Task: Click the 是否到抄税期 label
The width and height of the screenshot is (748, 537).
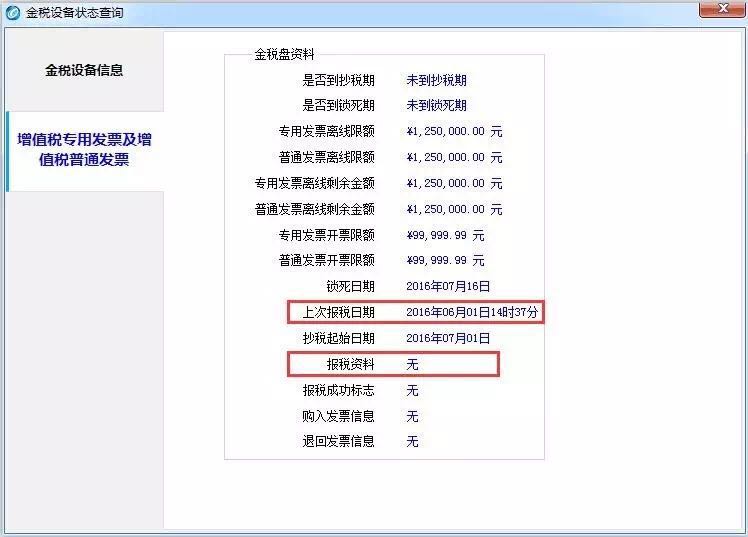Action: click(338, 80)
